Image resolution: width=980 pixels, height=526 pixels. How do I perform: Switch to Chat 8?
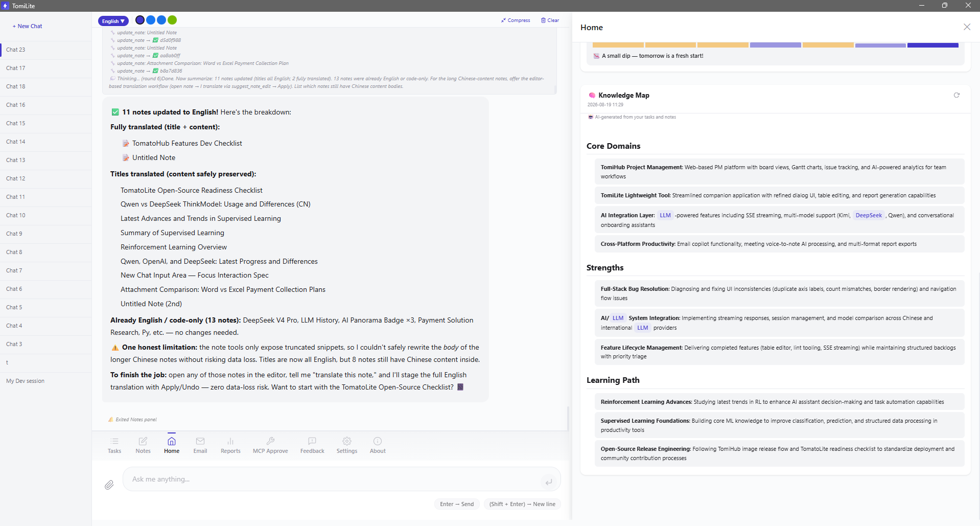pyautogui.click(x=46, y=252)
